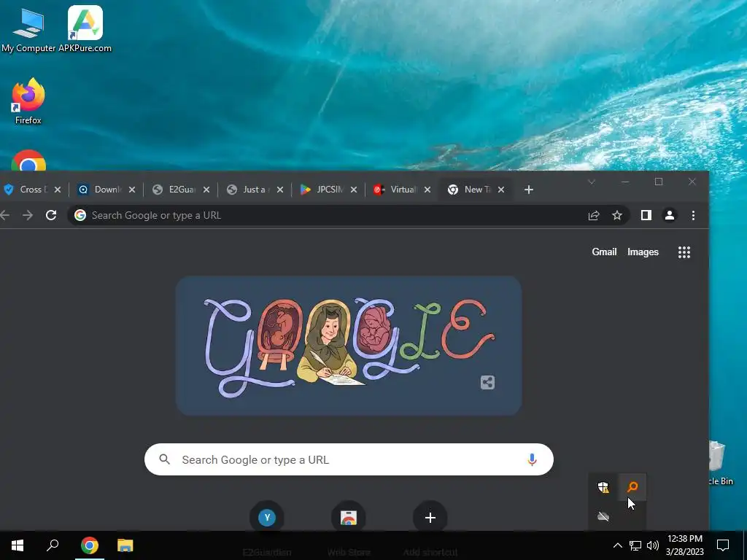Open the Google Chrome desktop icon
This screenshot has width=747, height=560.
pyautogui.click(x=28, y=161)
